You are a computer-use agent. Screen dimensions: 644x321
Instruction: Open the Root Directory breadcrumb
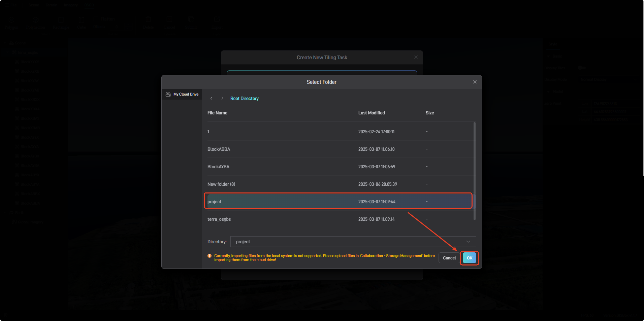coord(244,98)
